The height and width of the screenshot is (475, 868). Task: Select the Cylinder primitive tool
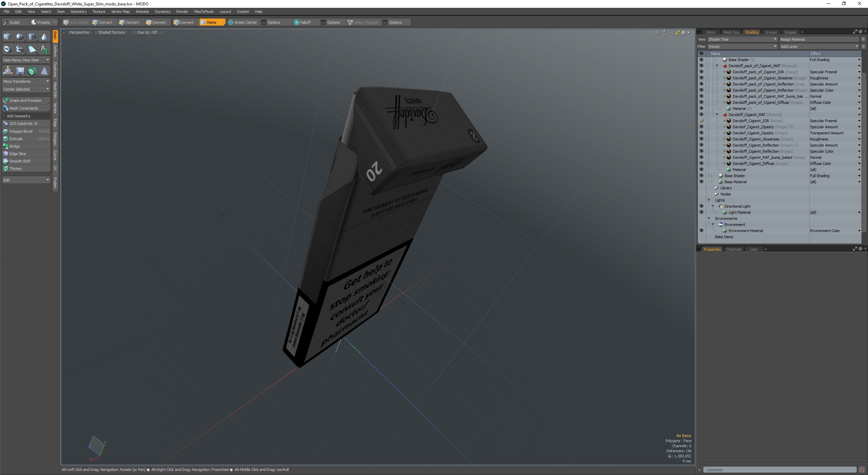pyautogui.click(x=32, y=37)
